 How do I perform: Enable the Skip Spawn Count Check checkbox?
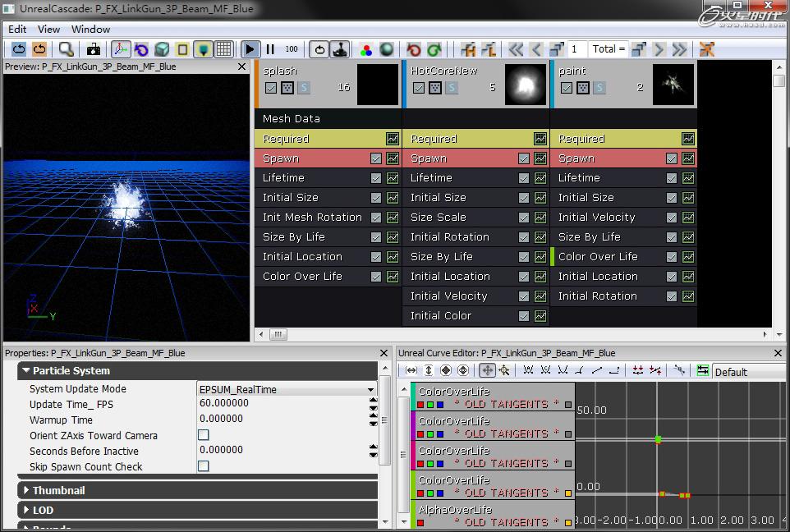pos(204,466)
